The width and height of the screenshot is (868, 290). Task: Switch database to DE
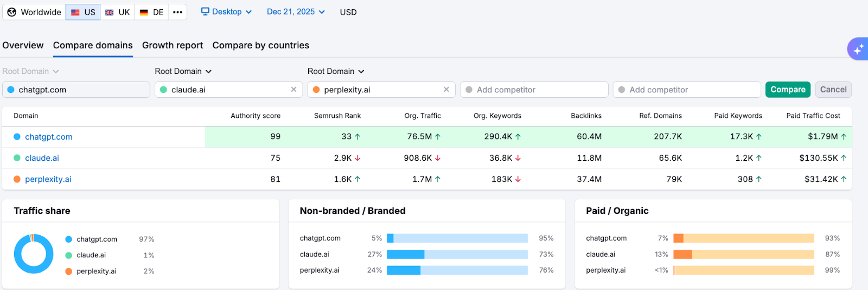click(x=151, y=12)
